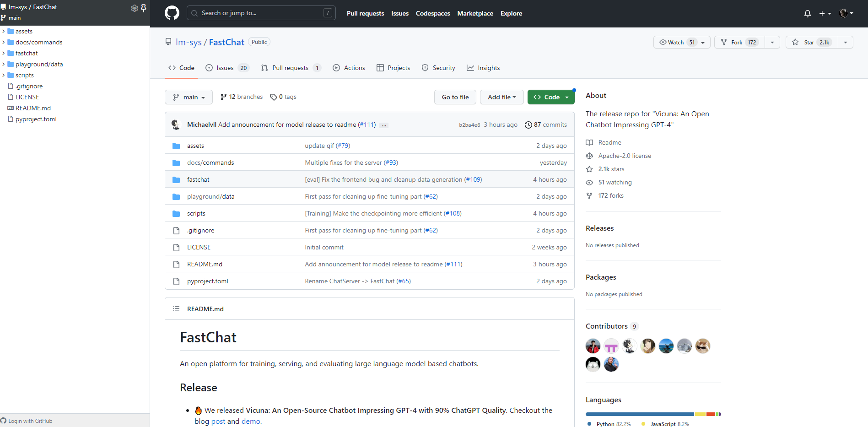868x427 pixels.
Task: Expand the docs/commands folder in sidebar tree
Action: [x=3, y=42]
